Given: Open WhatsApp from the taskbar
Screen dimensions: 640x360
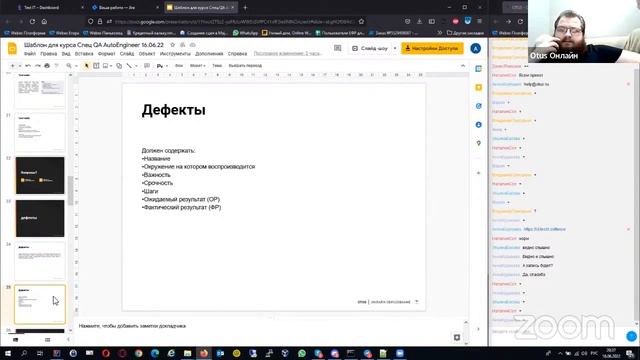Looking at the screenshot, I should coord(302,353).
